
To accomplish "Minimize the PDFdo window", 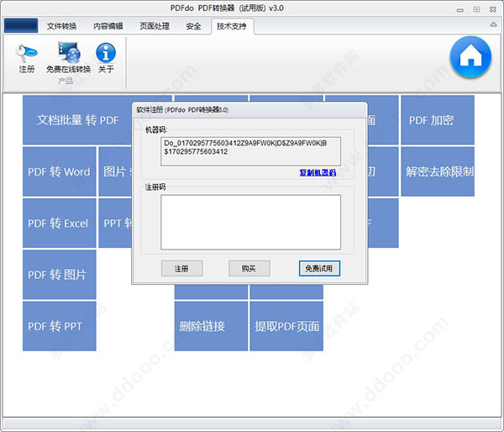I will 460,9.
